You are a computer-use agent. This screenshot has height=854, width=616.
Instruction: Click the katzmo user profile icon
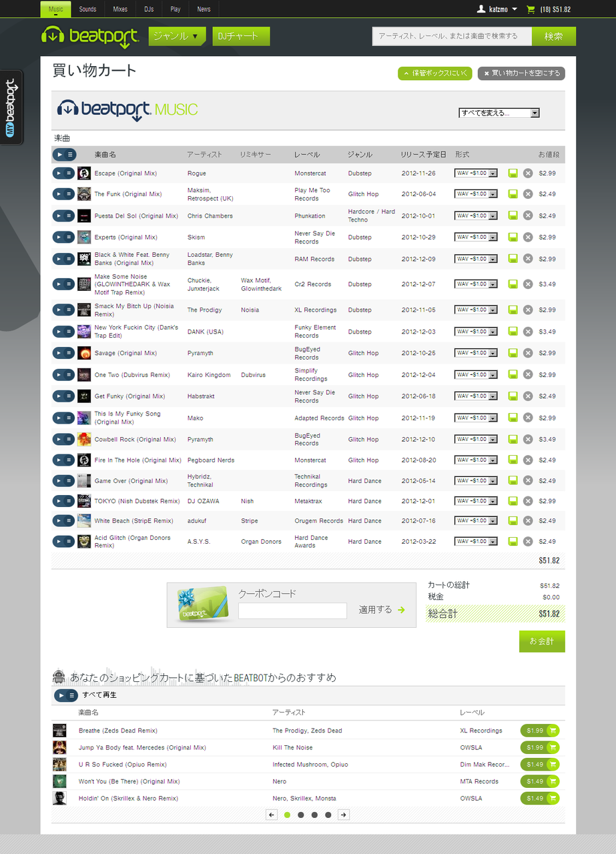click(x=481, y=9)
